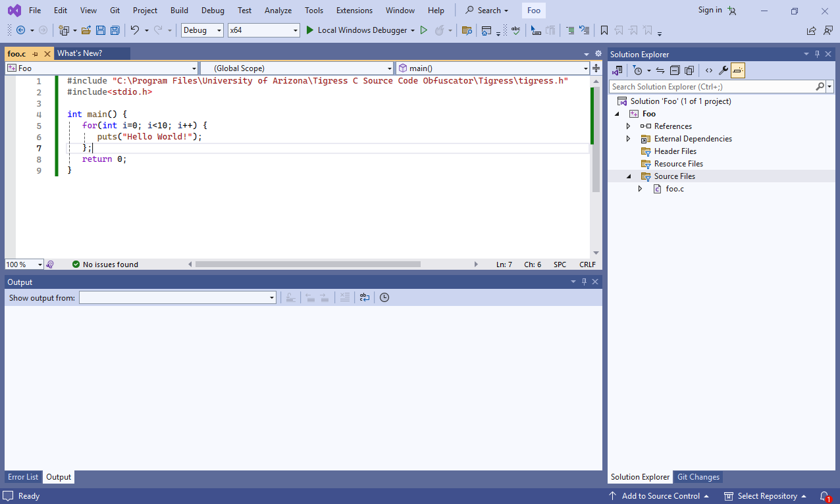The width and height of the screenshot is (840, 504).
Task: Open Properties wrench icon in Solution Explorer
Action: click(723, 70)
